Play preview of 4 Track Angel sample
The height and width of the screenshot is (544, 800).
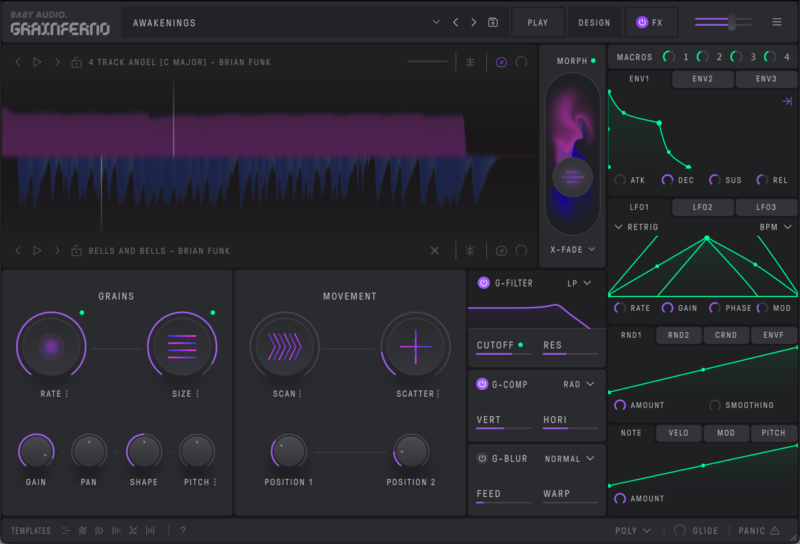[37, 62]
